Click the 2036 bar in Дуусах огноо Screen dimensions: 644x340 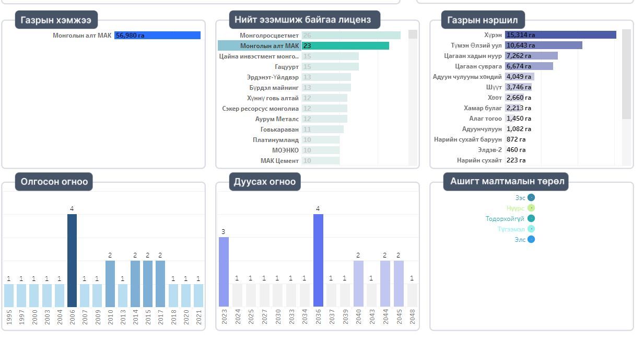[x=318, y=260]
